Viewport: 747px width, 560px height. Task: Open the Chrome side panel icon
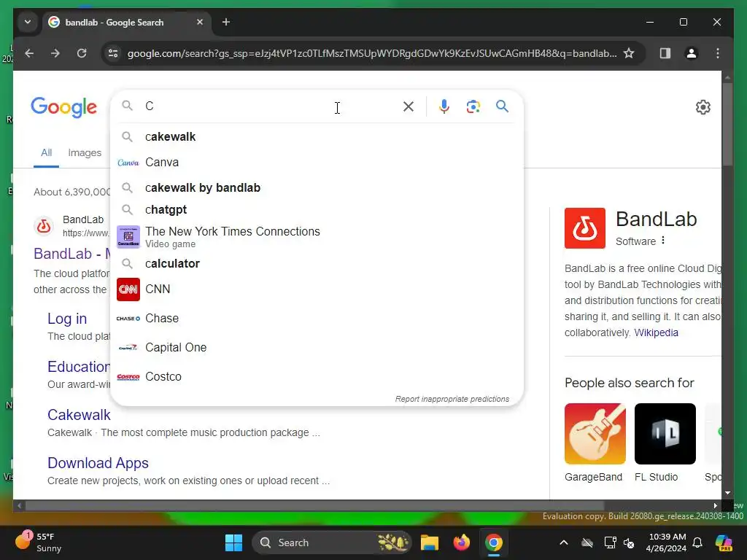[665, 52]
